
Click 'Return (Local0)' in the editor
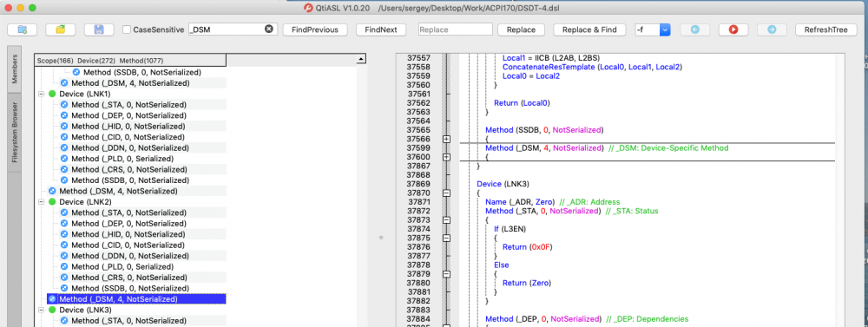pyautogui.click(x=522, y=103)
